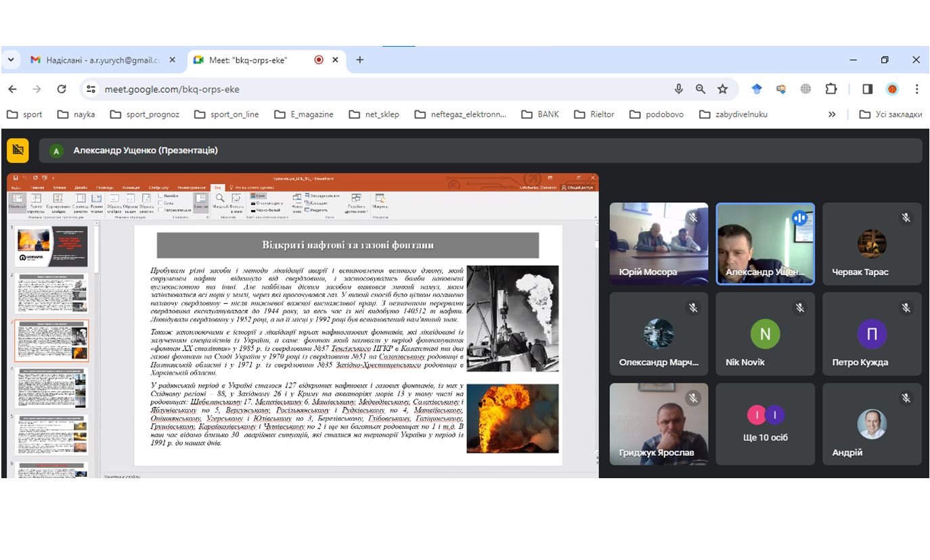The image size is (930, 560).
Task: Bookmark this page with the star icon
Action: [x=723, y=89]
